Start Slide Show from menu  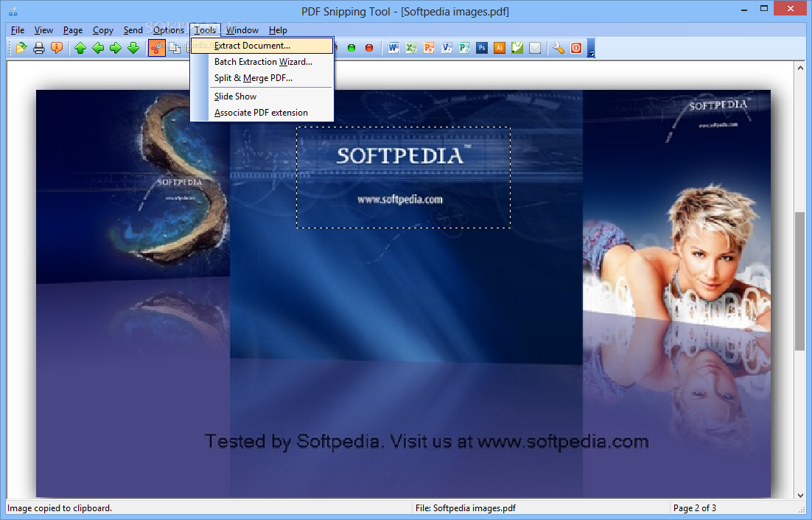[x=262, y=96]
